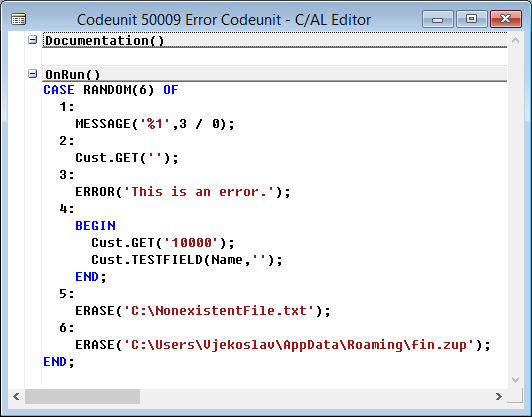Maximize the C/AL Editor window
Screen dimensions: 532x417
[471, 19]
